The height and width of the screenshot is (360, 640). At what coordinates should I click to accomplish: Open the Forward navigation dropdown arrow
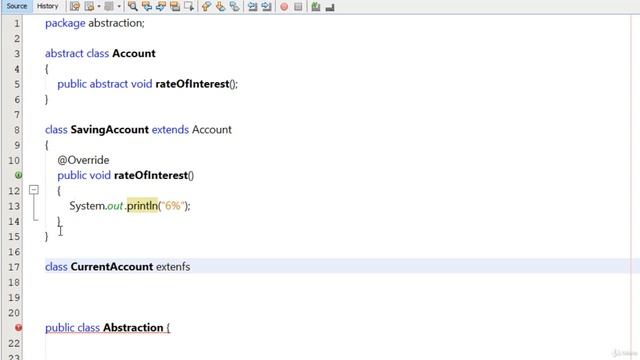(x=119, y=7)
